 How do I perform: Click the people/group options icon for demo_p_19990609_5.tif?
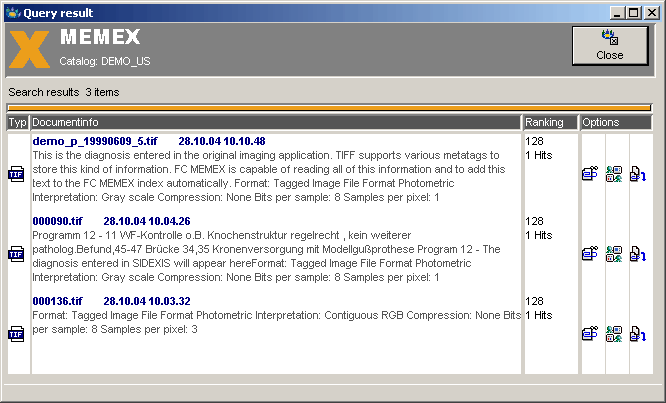point(614,174)
